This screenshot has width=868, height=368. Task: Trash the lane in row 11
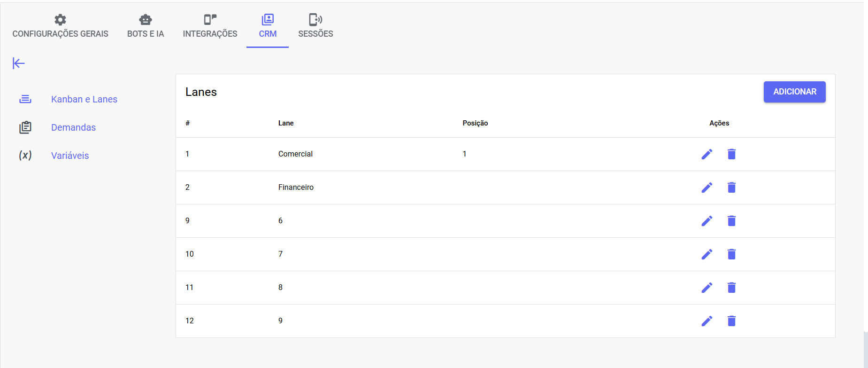click(x=731, y=288)
